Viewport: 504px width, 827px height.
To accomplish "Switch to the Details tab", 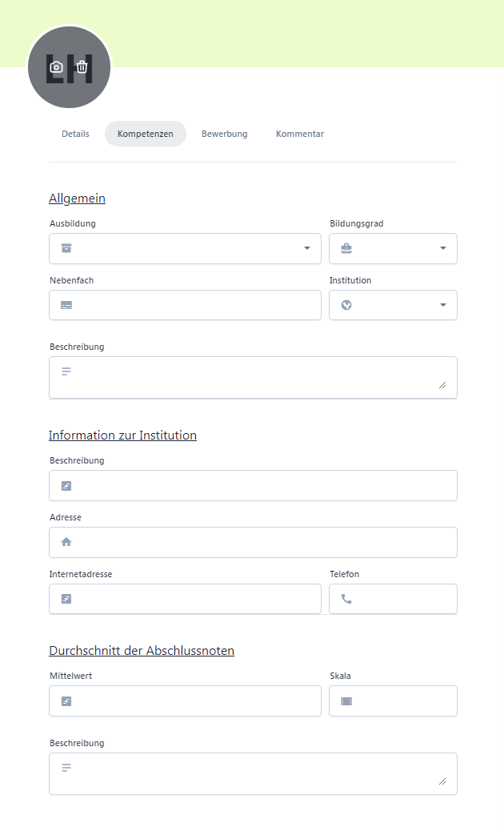I will click(x=75, y=134).
